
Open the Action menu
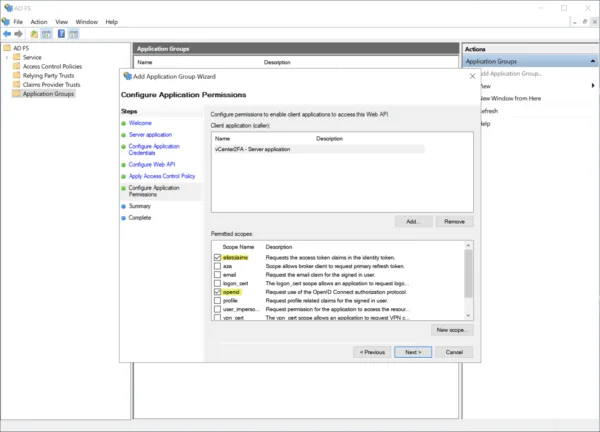pyautogui.click(x=39, y=22)
